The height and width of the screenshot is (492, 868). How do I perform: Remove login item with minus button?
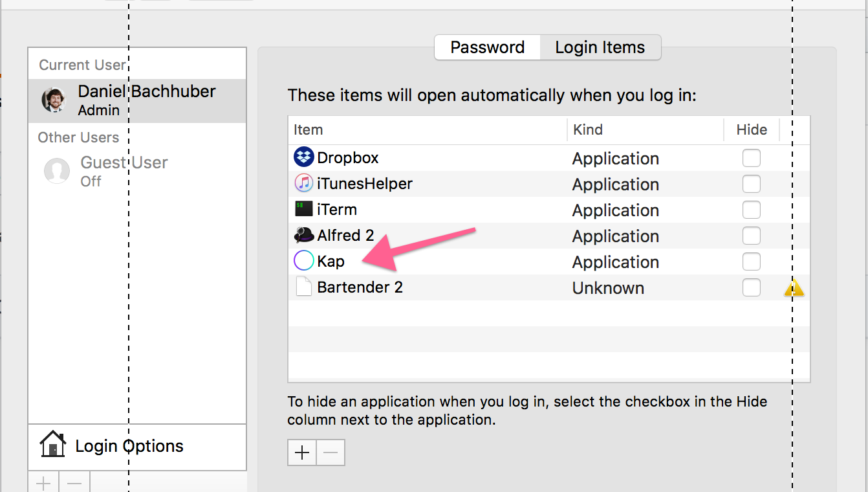click(x=331, y=453)
